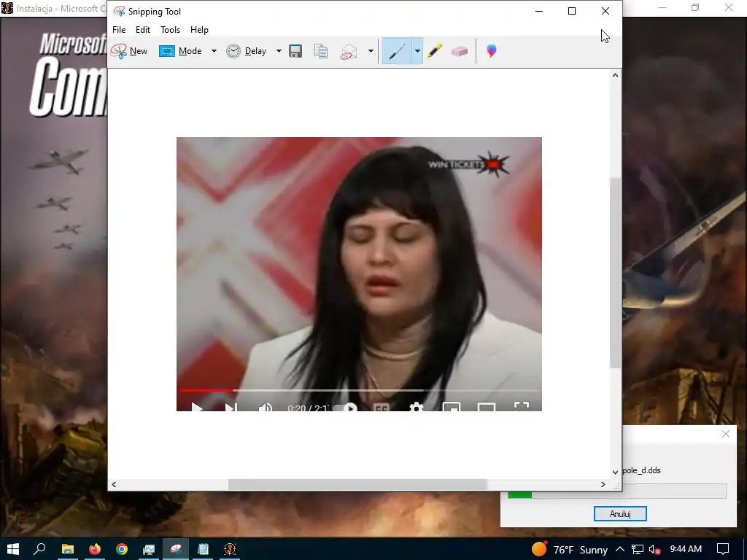Open the Windows Start menu

tap(13, 549)
